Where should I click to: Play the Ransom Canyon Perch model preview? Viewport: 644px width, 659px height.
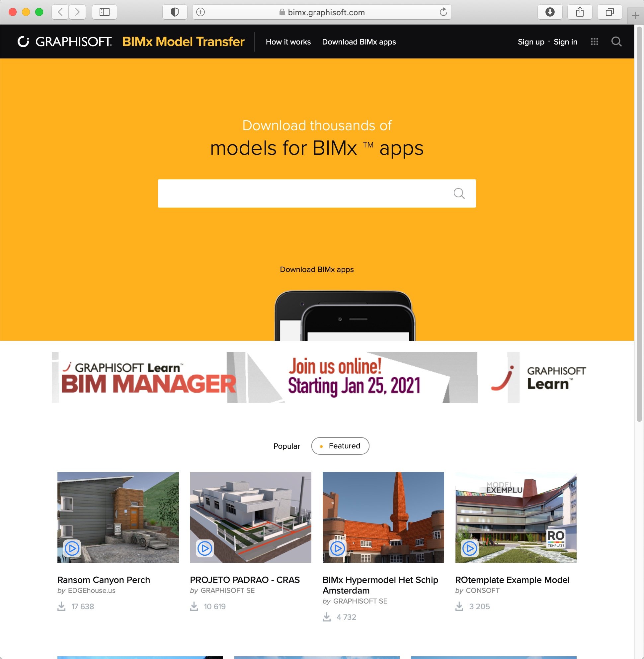coord(72,548)
